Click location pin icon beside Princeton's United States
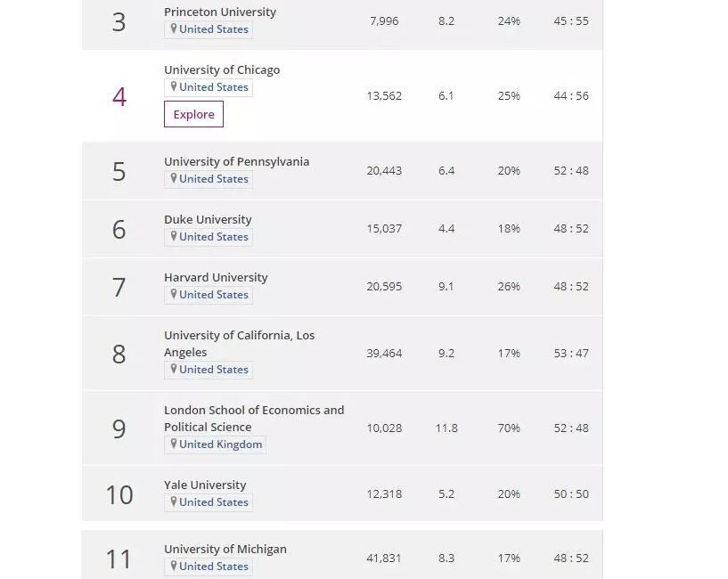Viewport: 728px width, 579px height. click(x=174, y=29)
